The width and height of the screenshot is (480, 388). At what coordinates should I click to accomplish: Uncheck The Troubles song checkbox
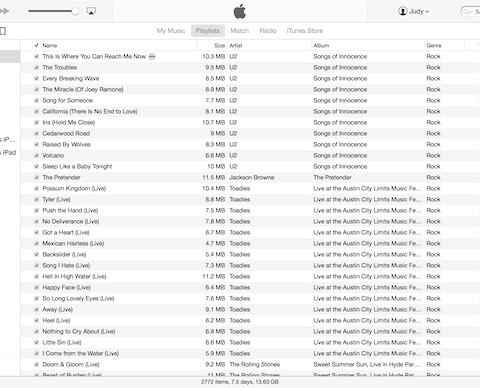coord(37,68)
